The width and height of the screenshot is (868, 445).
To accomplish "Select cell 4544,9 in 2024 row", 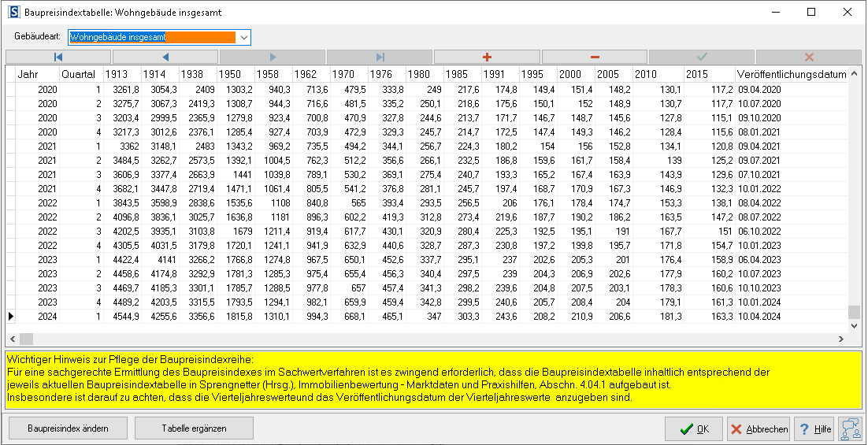I will 122,317.
